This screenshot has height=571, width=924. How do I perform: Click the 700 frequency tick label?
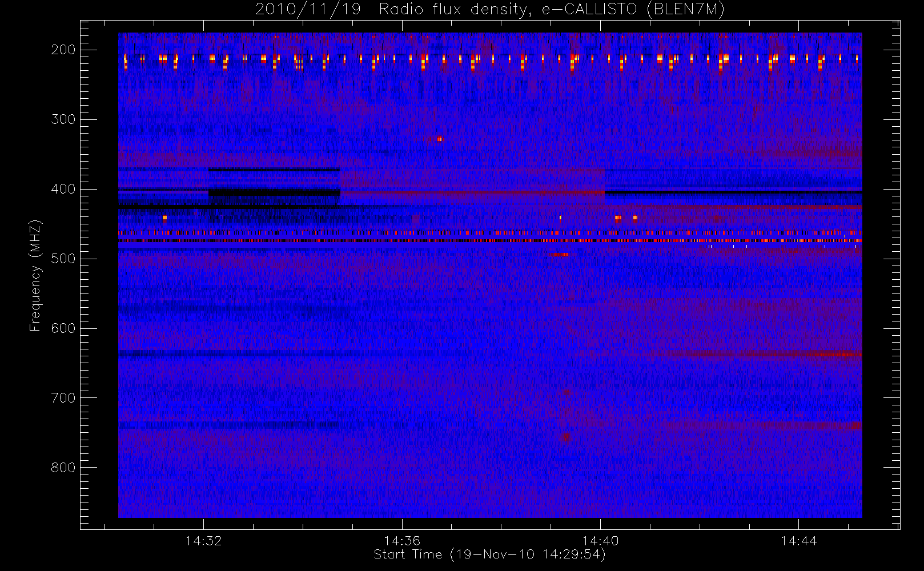pyautogui.click(x=63, y=398)
